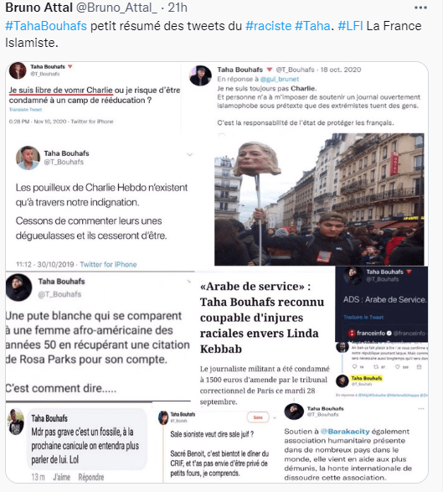This screenshot has width=448, height=492.
Task: Click 'Répondre' under the fossile comment
Action: (91, 477)
